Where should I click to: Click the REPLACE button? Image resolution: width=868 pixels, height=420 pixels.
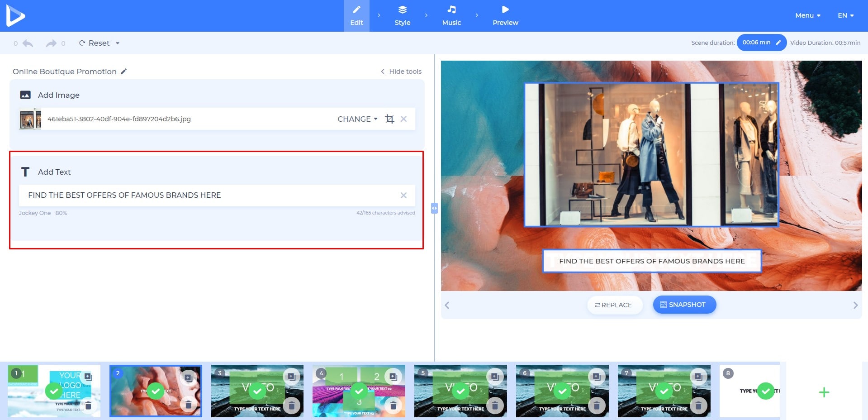(614, 305)
